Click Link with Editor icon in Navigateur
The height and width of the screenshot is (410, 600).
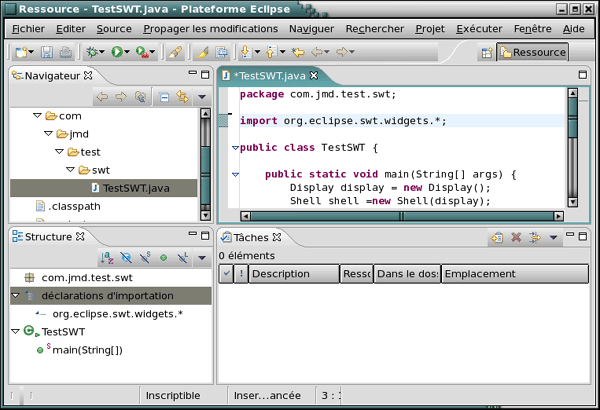pyautogui.click(x=182, y=97)
